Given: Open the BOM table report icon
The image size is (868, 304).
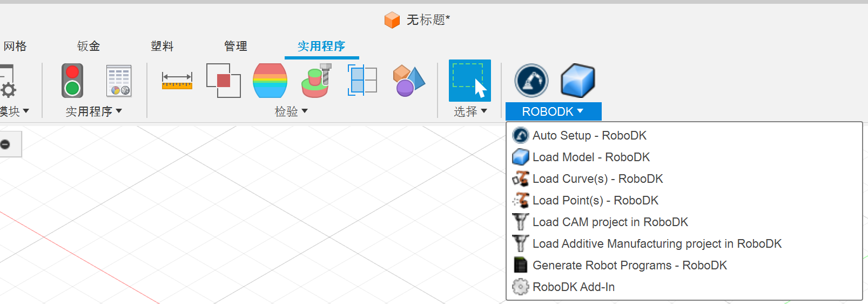Looking at the screenshot, I should (119, 81).
